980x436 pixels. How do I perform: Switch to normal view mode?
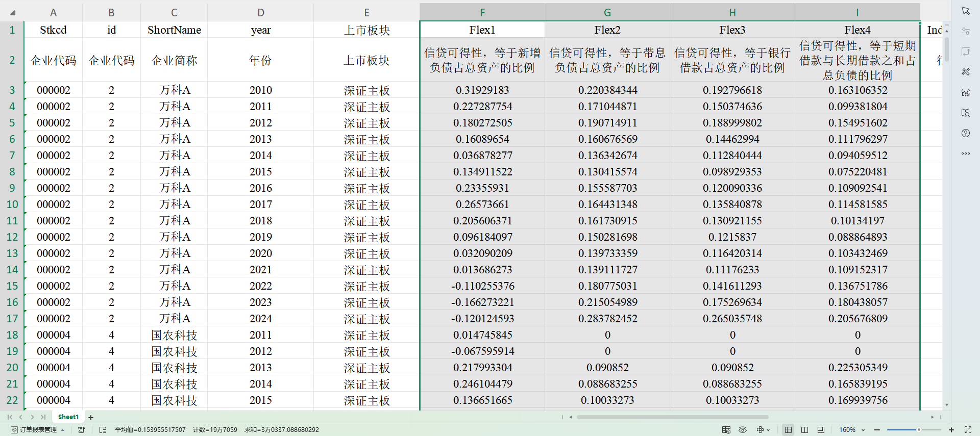click(788, 430)
